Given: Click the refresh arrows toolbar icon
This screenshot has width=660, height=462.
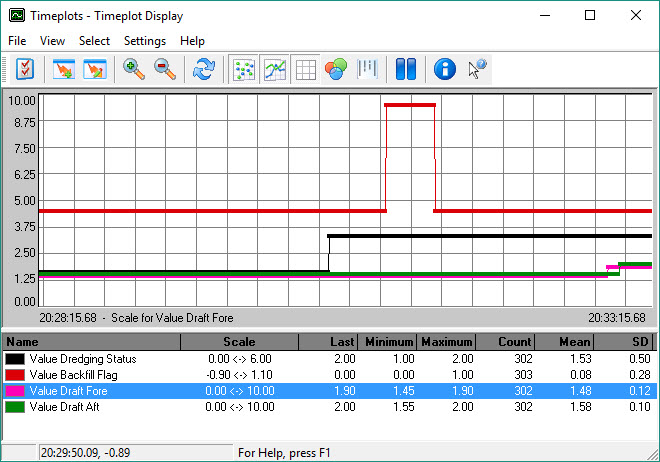Looking at the screenshot, I should click(x=204, y=69).
